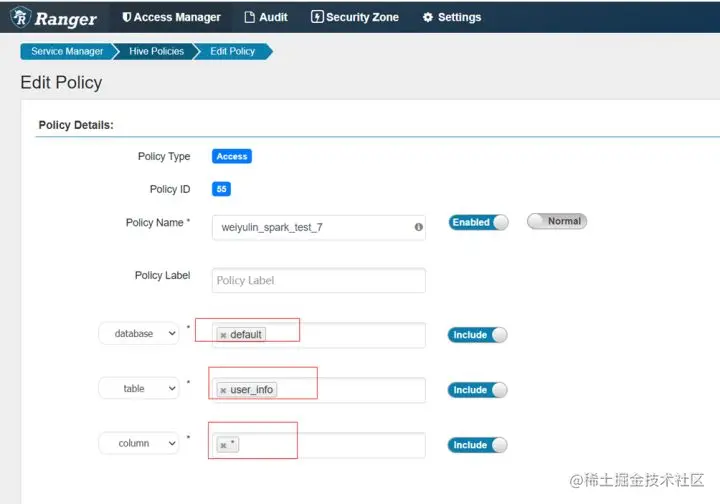Go to Service Manager breadcrumb
720x504 pixels.
coord(67,51)
